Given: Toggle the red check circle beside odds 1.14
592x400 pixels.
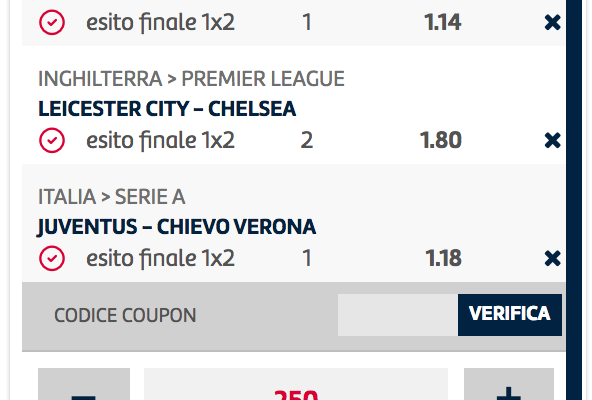Looking at the screenshot, I should (x=52, y=23).
